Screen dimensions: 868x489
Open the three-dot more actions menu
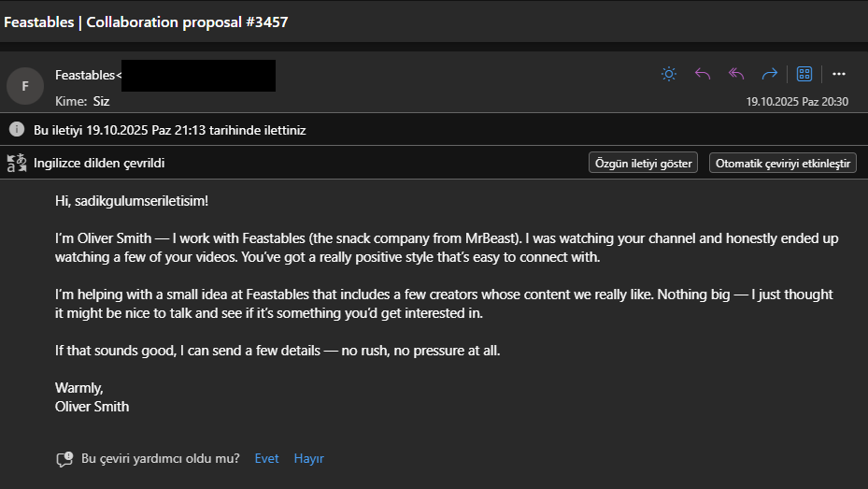click(838, 74)
